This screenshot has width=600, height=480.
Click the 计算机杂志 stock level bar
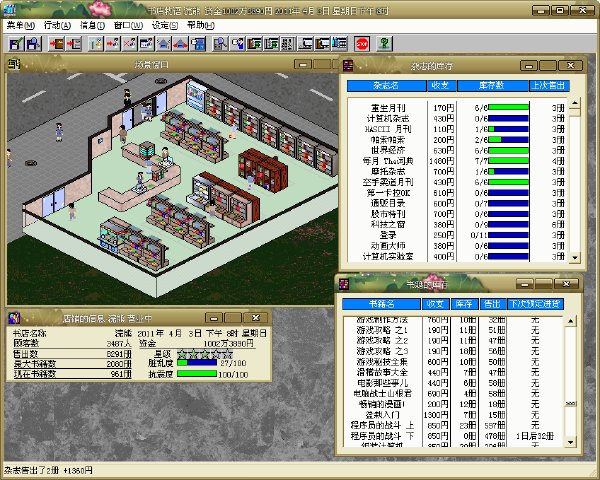508,119
